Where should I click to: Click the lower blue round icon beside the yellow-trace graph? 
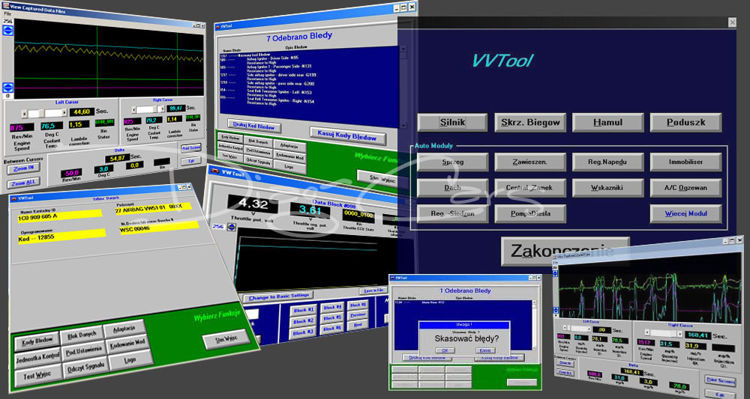8,88
